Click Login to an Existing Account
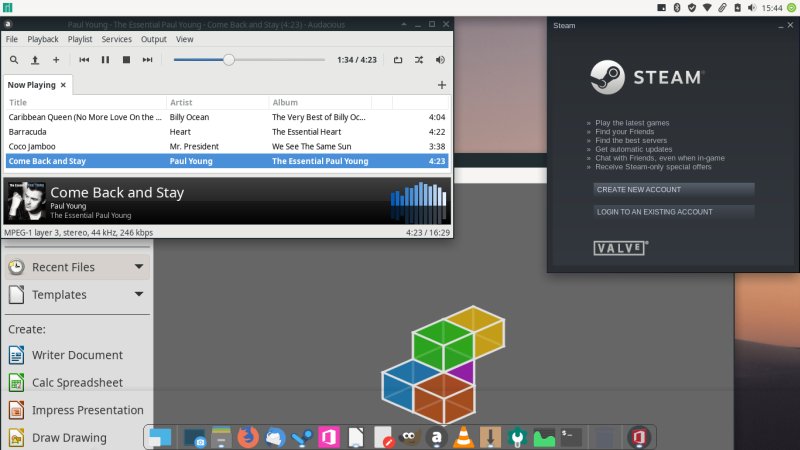 tap(673, 212)
